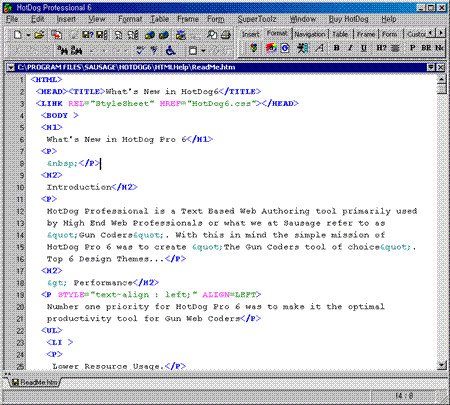Image resolution: width=450 pixels, height=405 pixels.
Task: Click the window frame icon in the second toolbar row
Action: 193,51
